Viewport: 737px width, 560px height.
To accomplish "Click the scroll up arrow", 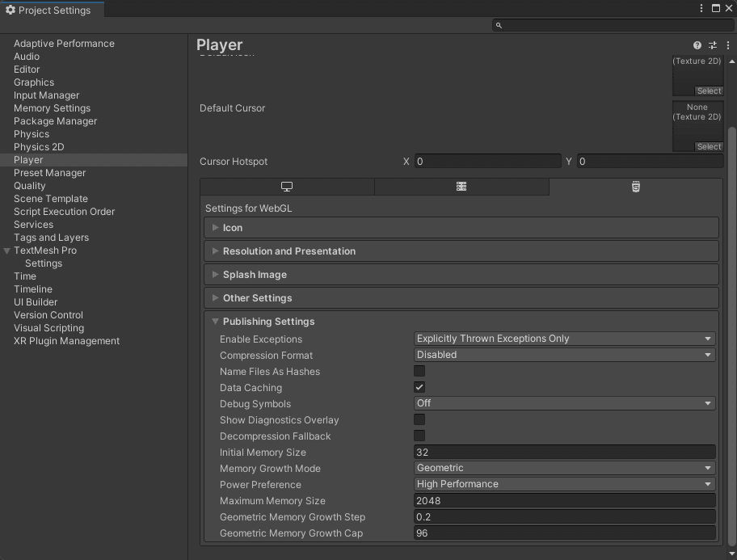I will [732, 61].
